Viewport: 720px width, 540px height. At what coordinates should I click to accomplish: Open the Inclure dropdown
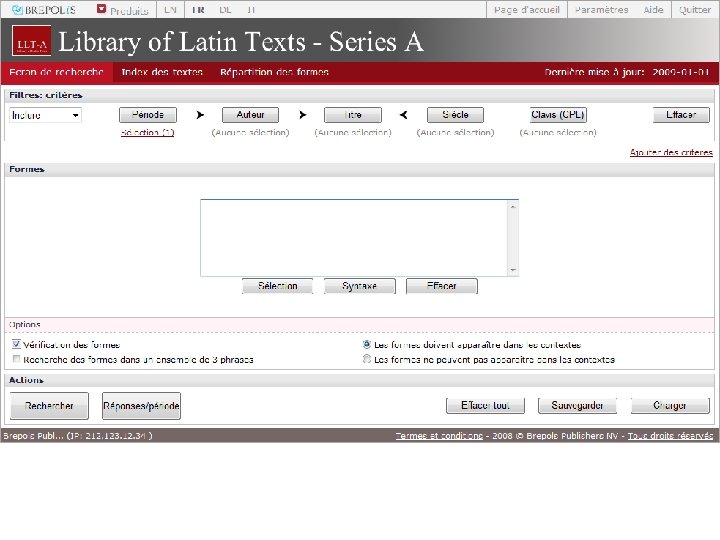(x=45, y=115)
